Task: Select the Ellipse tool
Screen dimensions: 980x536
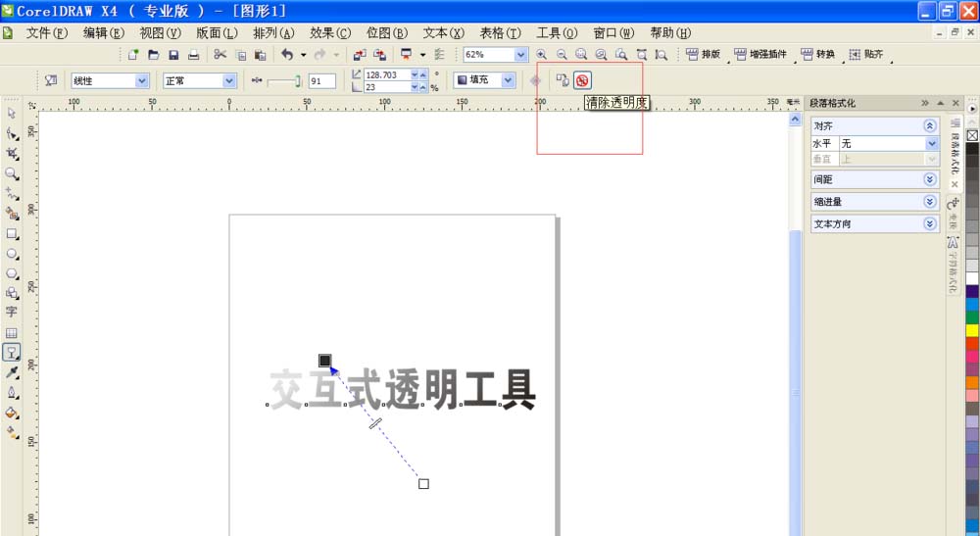Action: click(x=12, y=254)
